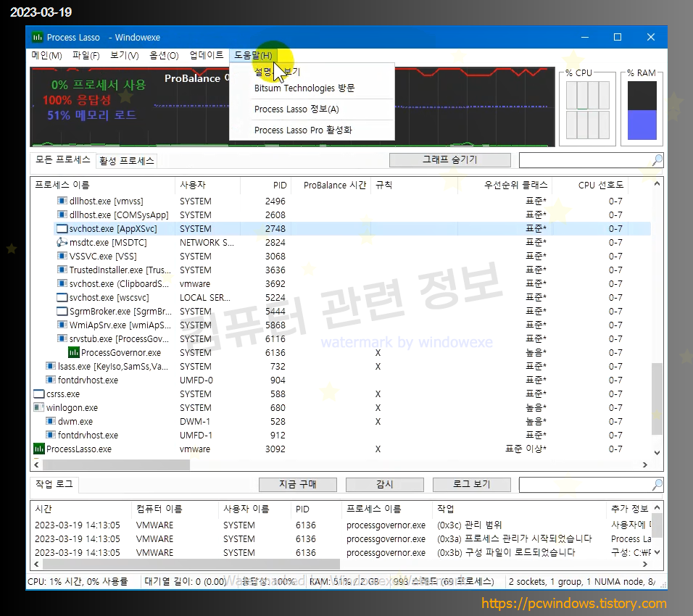This screenshot has height=616, width=693.
Task: Select the 작업 로그 tab
Action: click(54, 484)
